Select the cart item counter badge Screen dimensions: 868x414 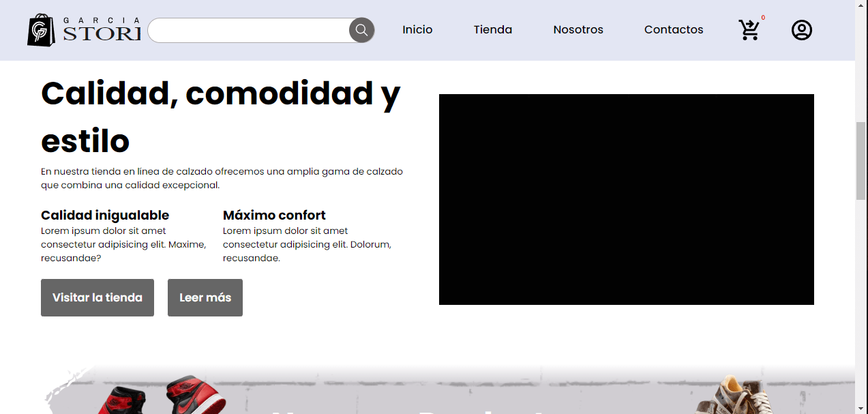point(764,18)
